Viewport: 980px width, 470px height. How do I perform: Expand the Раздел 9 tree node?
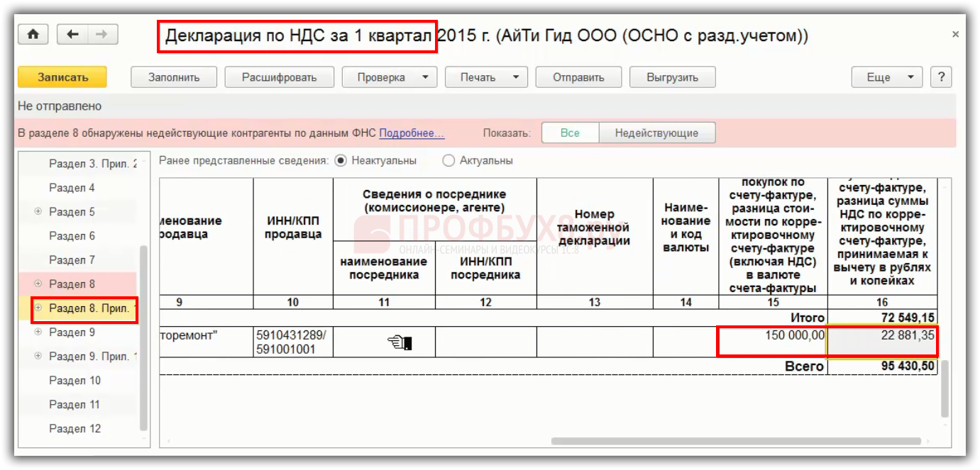(38, 332)
